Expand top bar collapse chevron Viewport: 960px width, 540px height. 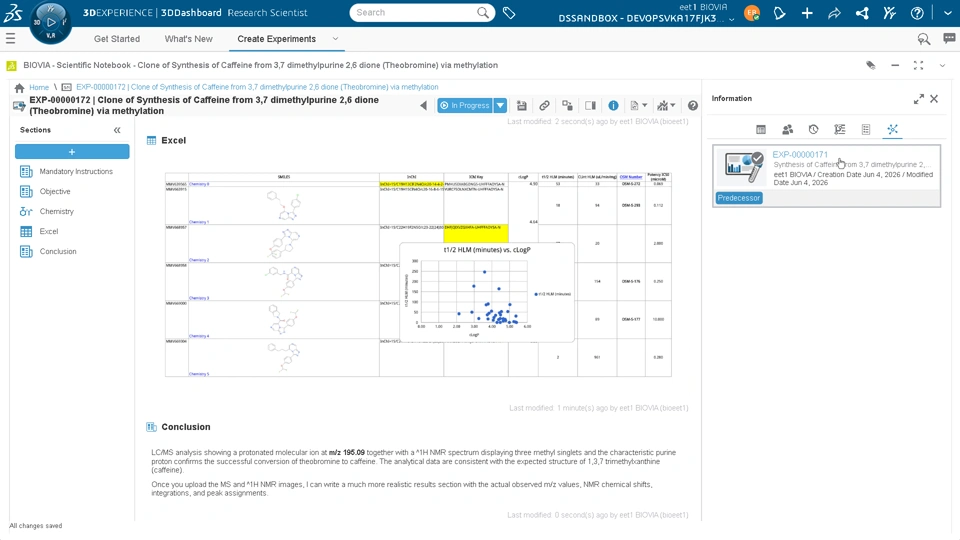[x=948, y=13]
